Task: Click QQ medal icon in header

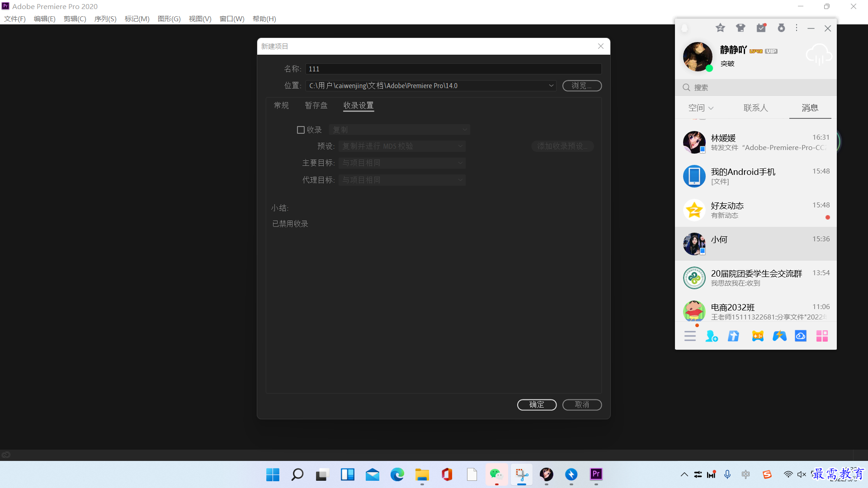Action: pyautogui.click(x=781, y=28)
